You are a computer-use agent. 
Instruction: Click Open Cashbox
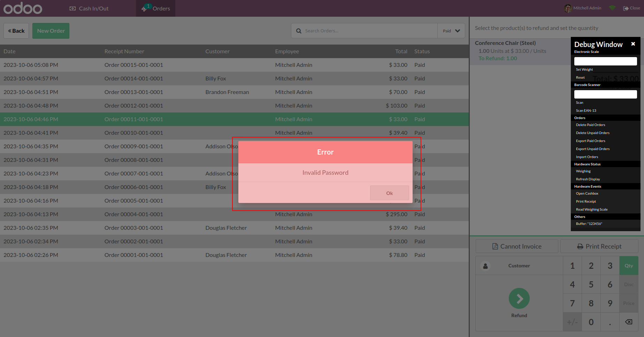[x=587, y=194]
